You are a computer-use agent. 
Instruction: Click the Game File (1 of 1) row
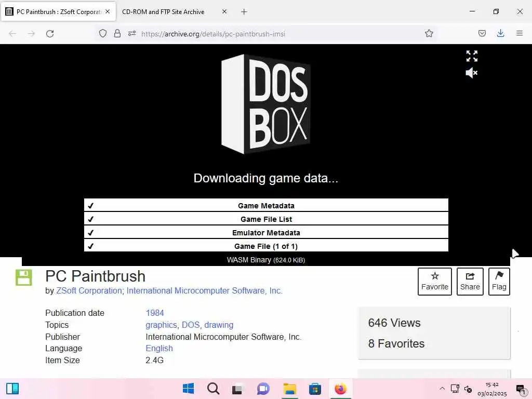pyautogui.click(x=266, y=246)
